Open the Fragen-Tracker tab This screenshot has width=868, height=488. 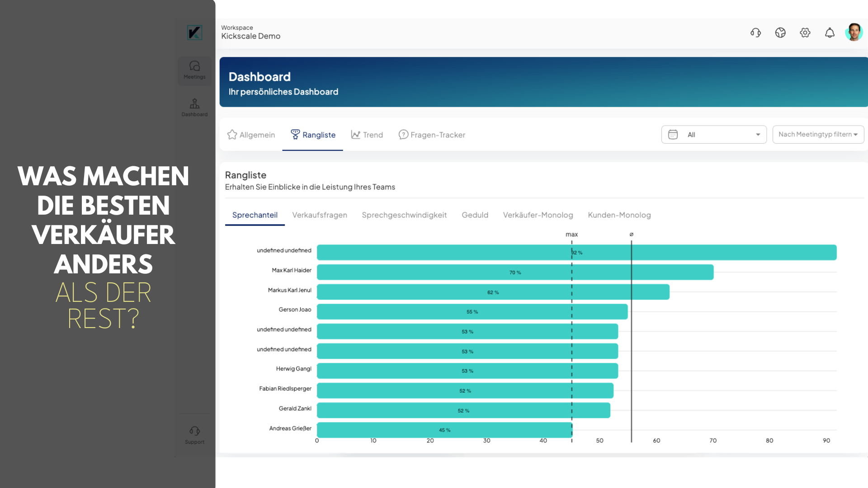coord(432,135)
